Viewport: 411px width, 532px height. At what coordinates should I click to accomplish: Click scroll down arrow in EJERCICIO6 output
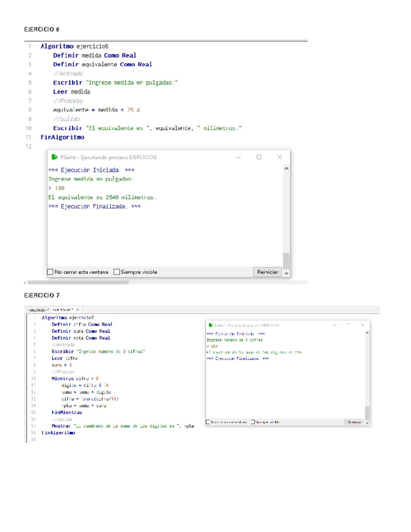tap(286, 273)
